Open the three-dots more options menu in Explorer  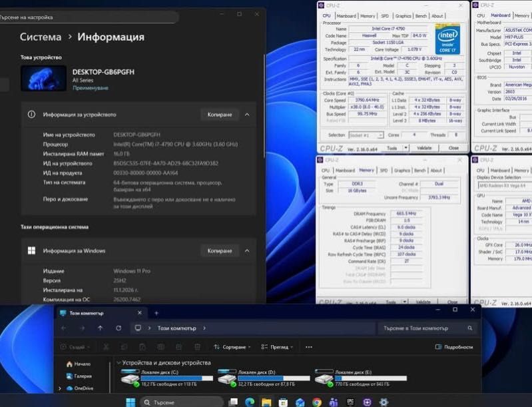(x=309, y=347)
